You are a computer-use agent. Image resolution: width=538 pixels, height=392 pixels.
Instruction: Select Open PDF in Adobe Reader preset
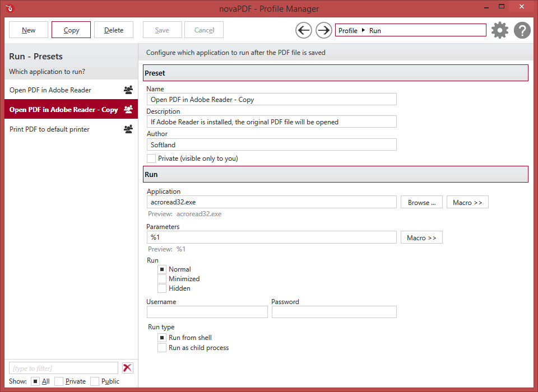[71, 90]
